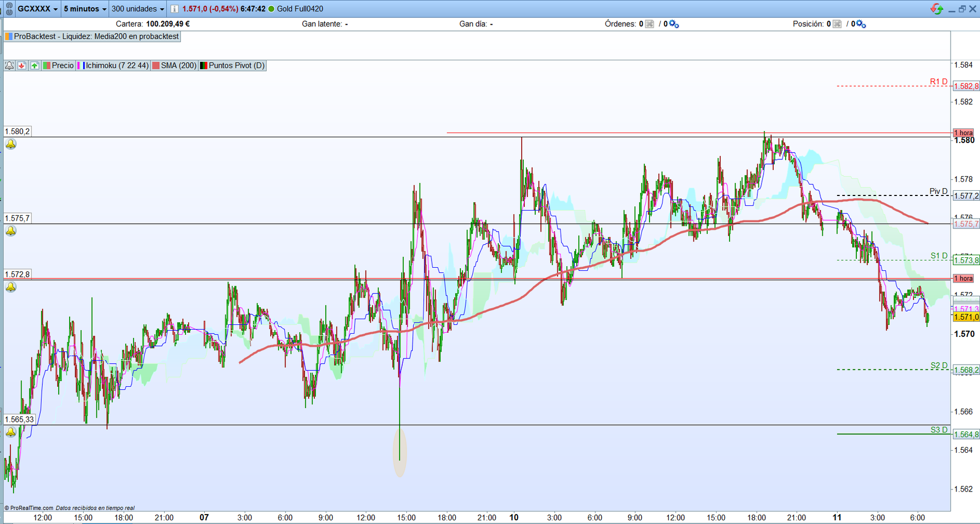Image resolution: width=980 pixels, height=524 pixels.
Task: Click the SMA (200) red color swatch
Action: tap(156, 65)
